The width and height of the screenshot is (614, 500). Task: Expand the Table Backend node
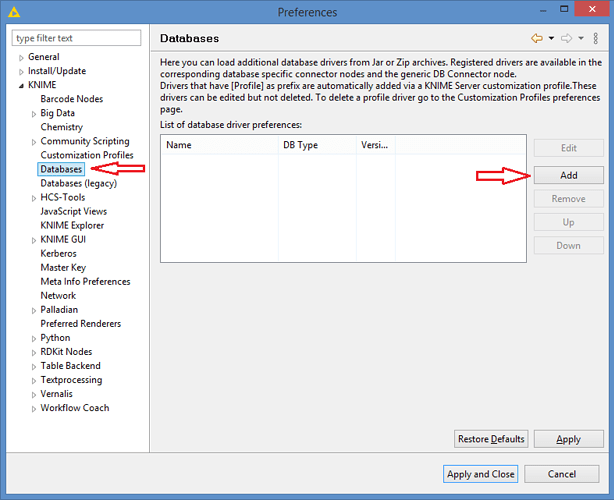coord(34,367)
